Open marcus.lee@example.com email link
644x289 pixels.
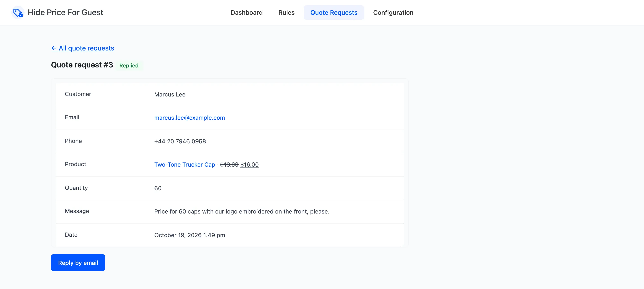pos(189,118)
